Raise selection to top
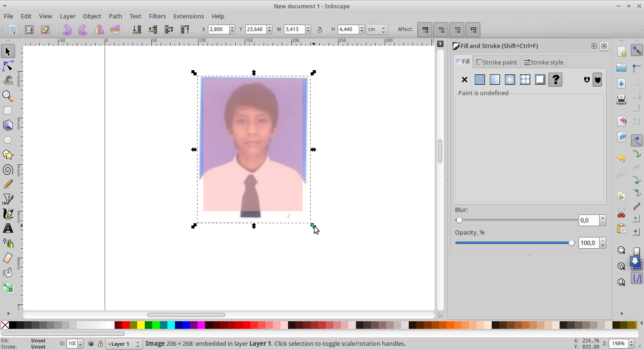 coord(185,30)
